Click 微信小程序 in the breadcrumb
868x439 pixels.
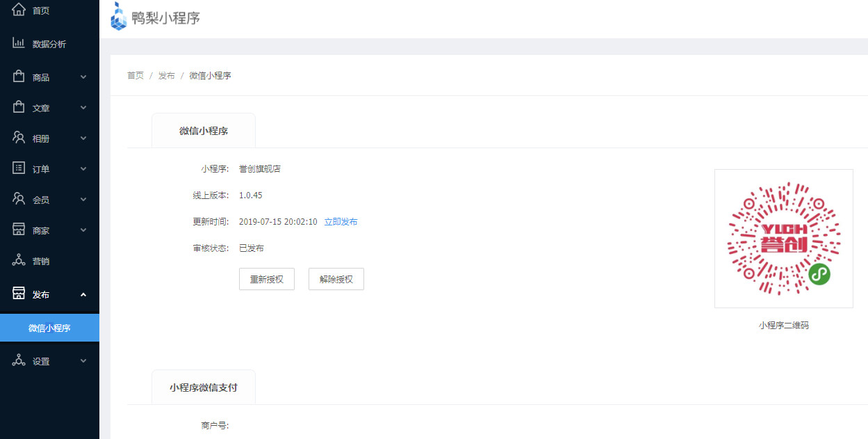click(210, 76)
